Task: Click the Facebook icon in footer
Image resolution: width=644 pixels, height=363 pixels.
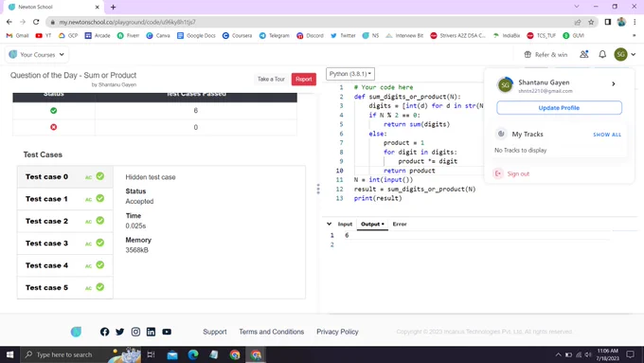Action: coord(105,332)
